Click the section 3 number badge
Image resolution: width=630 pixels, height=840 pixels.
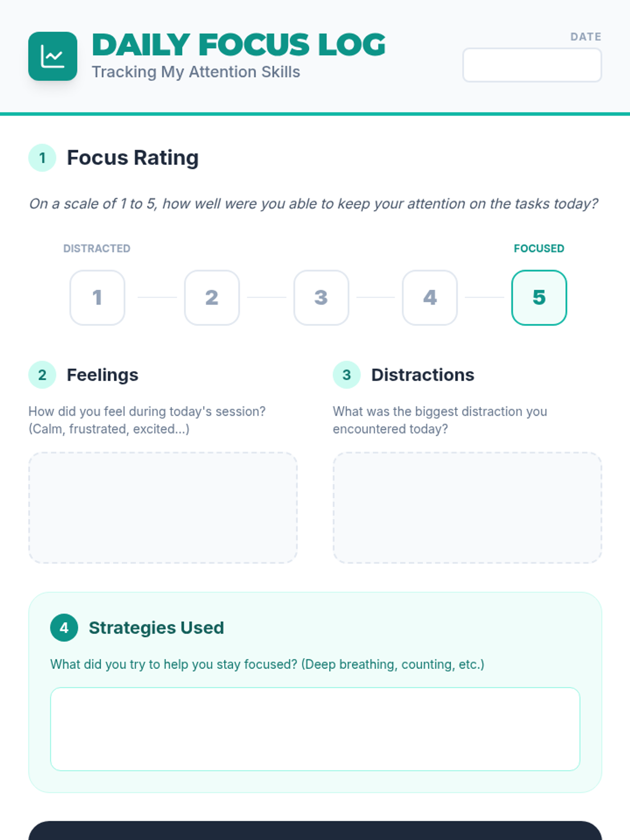(346, 375)
